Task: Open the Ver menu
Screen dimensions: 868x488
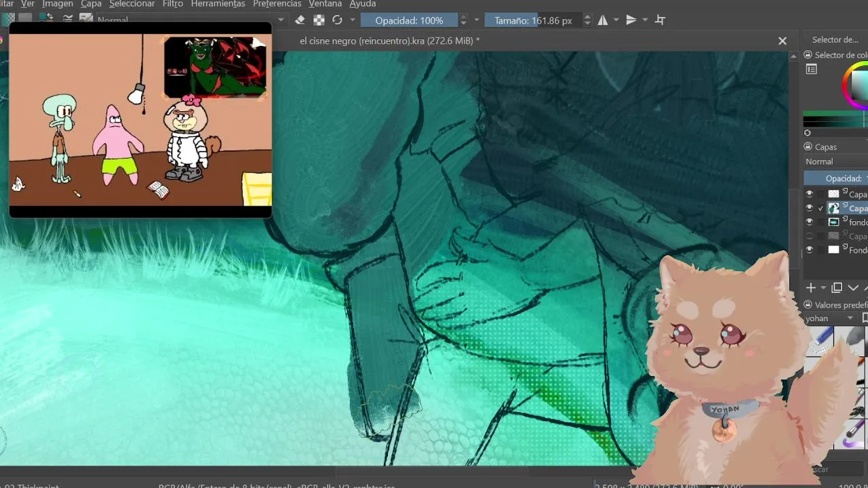Action: point(27,4)
